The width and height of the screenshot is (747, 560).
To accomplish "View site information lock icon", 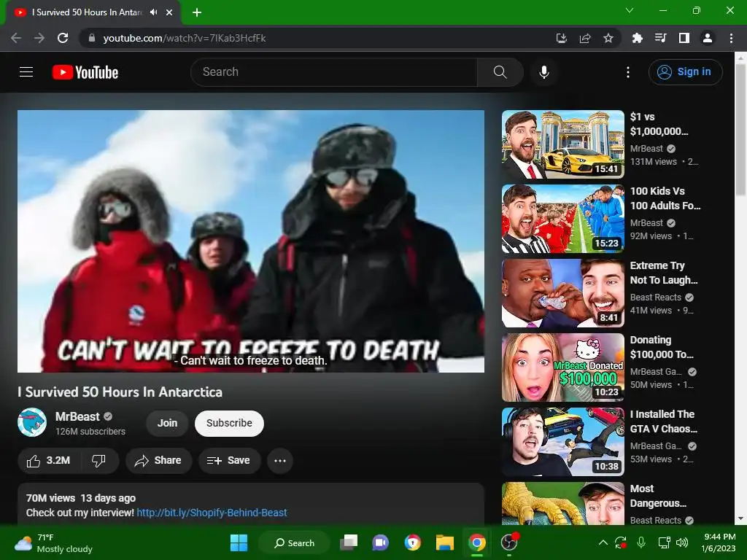I will click(92, 38).
